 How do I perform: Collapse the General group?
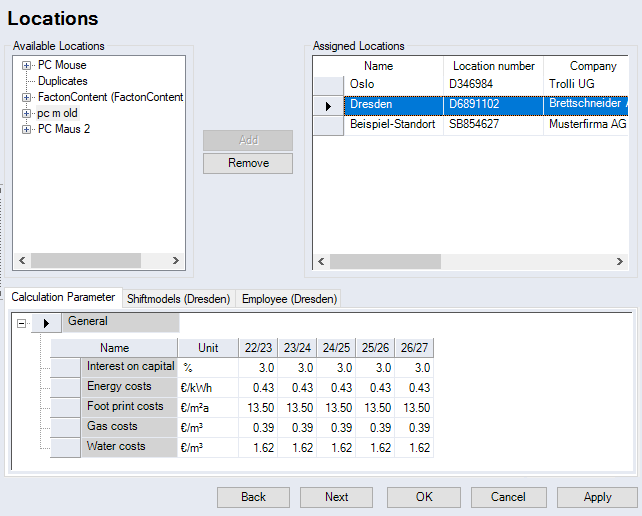point(22,323)
